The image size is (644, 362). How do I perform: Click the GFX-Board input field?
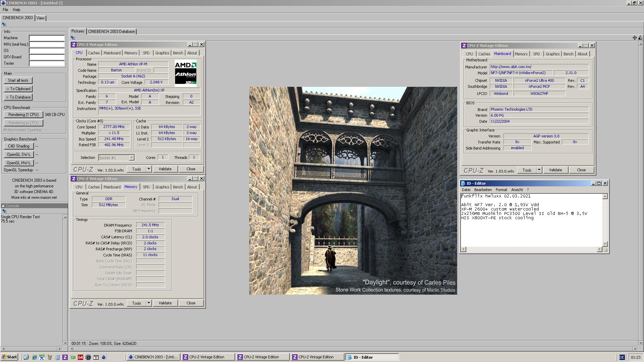[x=47, y=57]
